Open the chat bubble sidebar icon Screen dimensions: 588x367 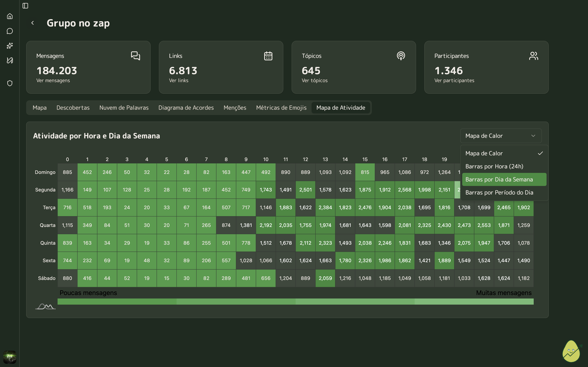tap(10, 31)
